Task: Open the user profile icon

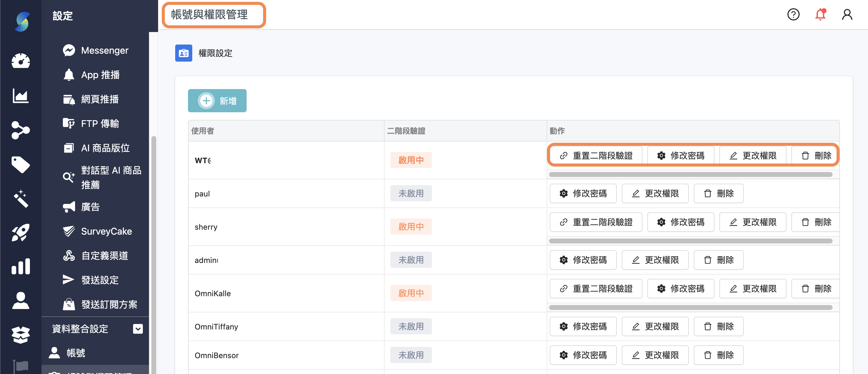Action: point(847,14)
